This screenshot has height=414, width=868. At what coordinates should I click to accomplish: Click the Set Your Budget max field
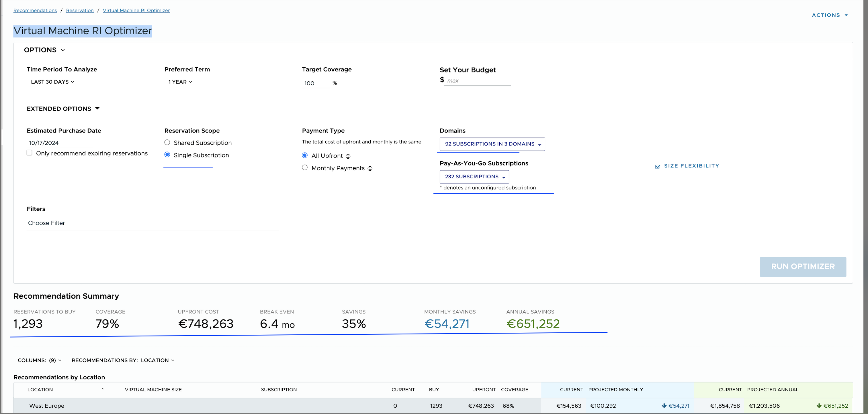477,81
